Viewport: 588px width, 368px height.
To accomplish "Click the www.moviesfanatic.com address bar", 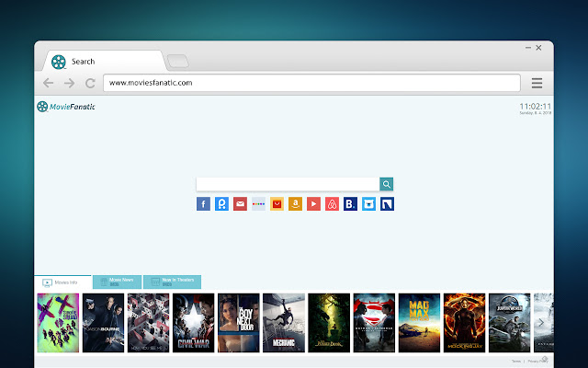I will 311,83.
